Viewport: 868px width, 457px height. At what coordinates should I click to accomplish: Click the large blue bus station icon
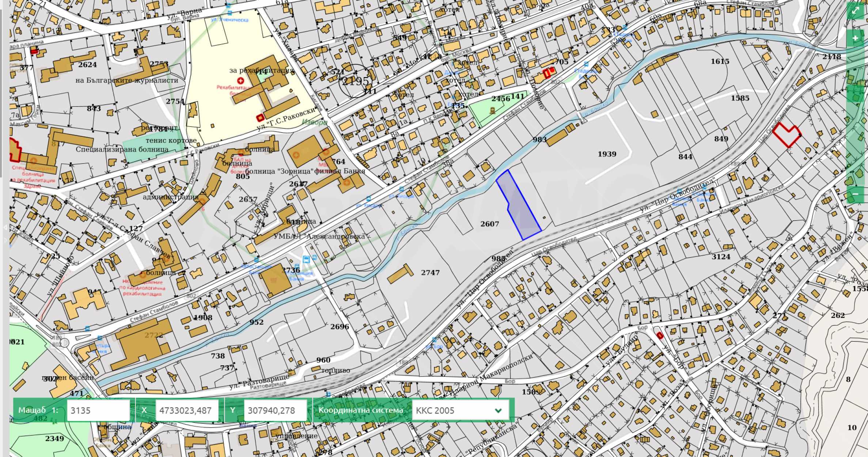tap(306, 259)
